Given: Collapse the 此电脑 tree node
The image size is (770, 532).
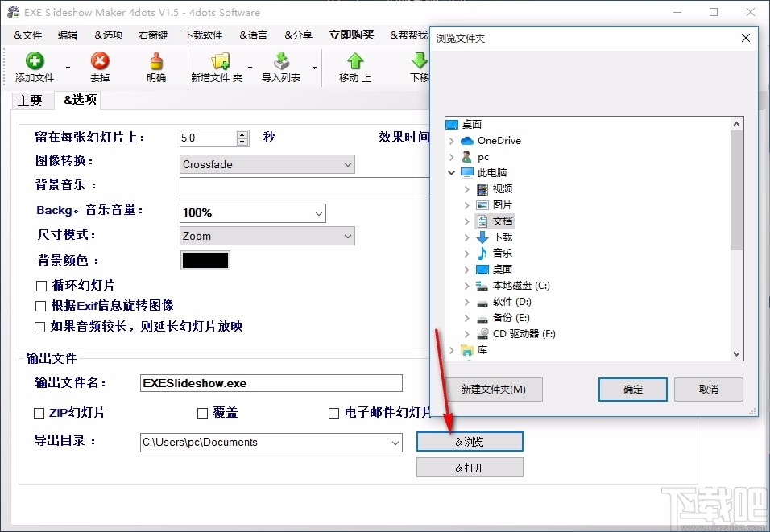Looking at the screenshot, I should pos(451,172).
